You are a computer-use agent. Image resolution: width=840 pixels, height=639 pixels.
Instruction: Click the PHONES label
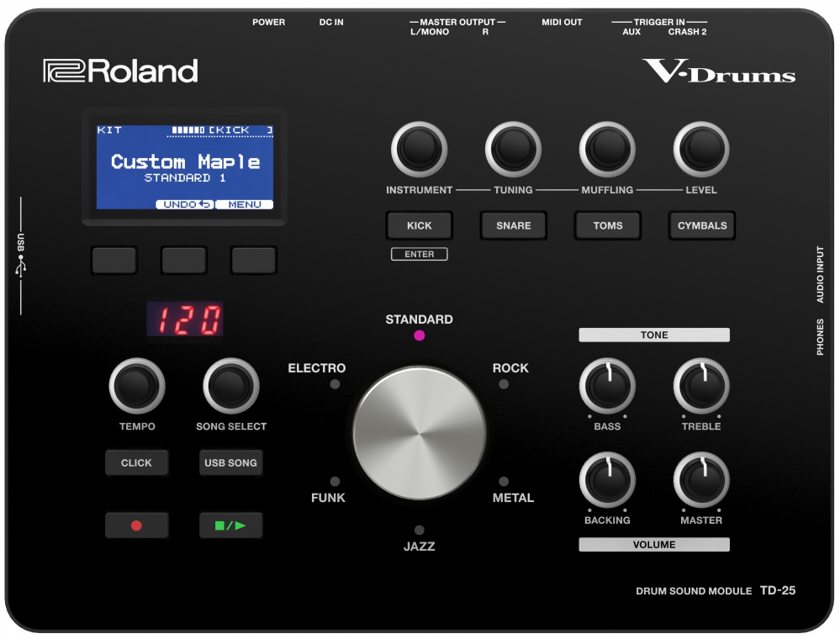820,337
